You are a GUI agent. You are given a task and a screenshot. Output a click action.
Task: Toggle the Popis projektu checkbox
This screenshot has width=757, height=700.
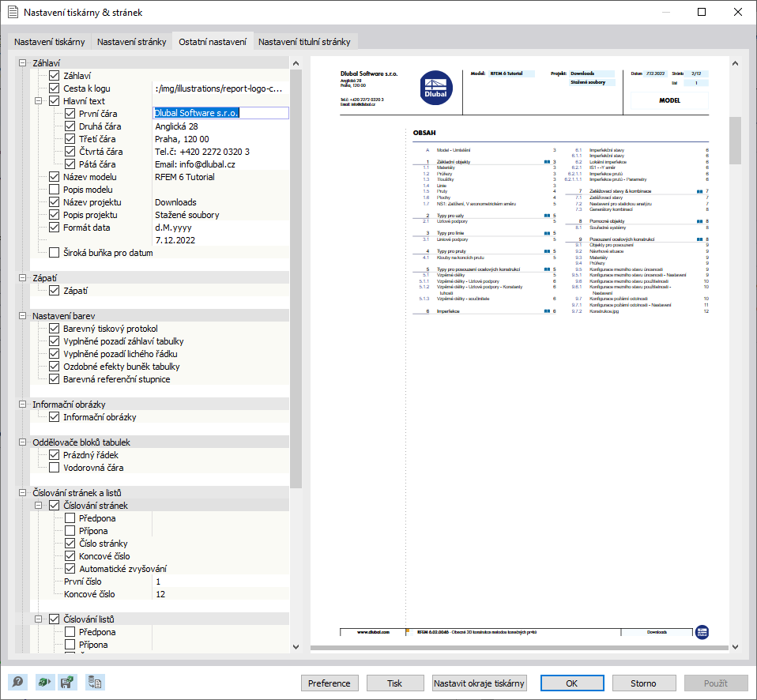[x=54, y=215]
